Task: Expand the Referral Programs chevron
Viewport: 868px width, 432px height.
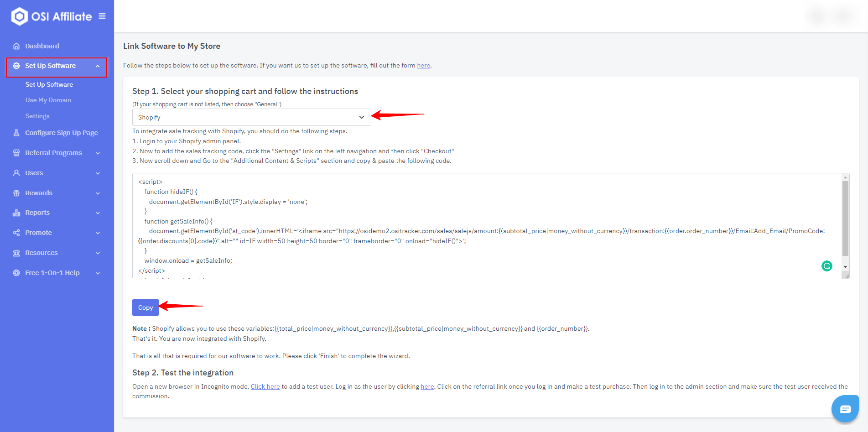Action: [98, 153]
